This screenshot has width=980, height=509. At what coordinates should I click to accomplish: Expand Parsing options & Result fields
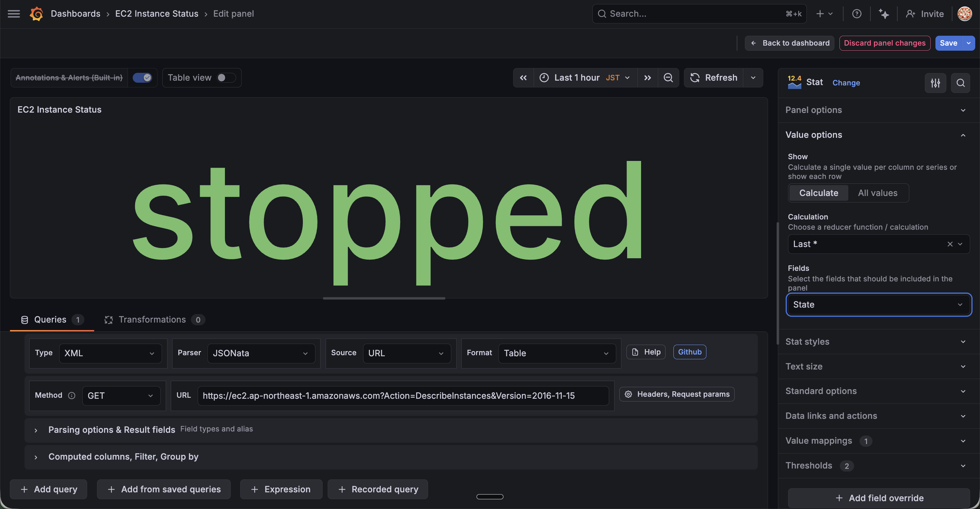click(111, 429)
